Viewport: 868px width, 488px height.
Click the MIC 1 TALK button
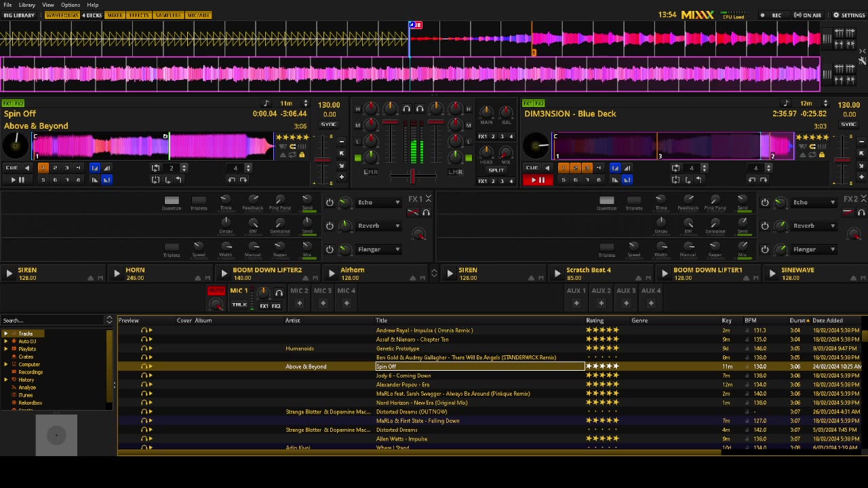pos(239,305)
